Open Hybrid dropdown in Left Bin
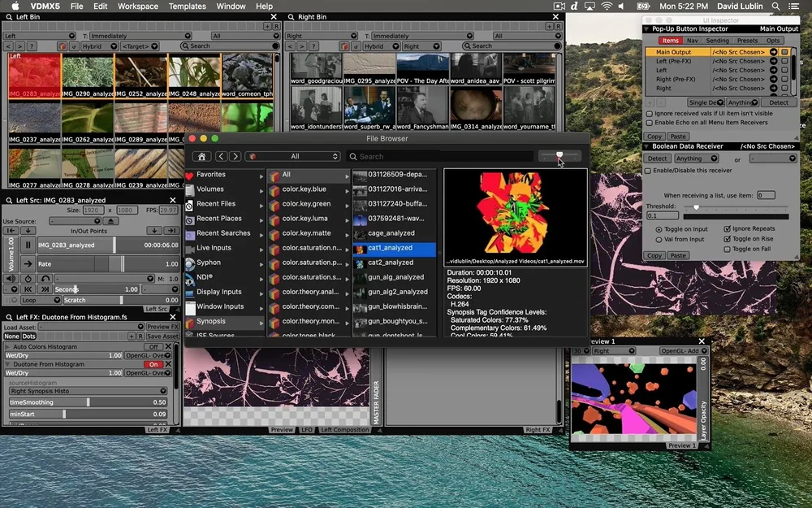Viewport: 812px width, 508px height. [x=98, y=46]
